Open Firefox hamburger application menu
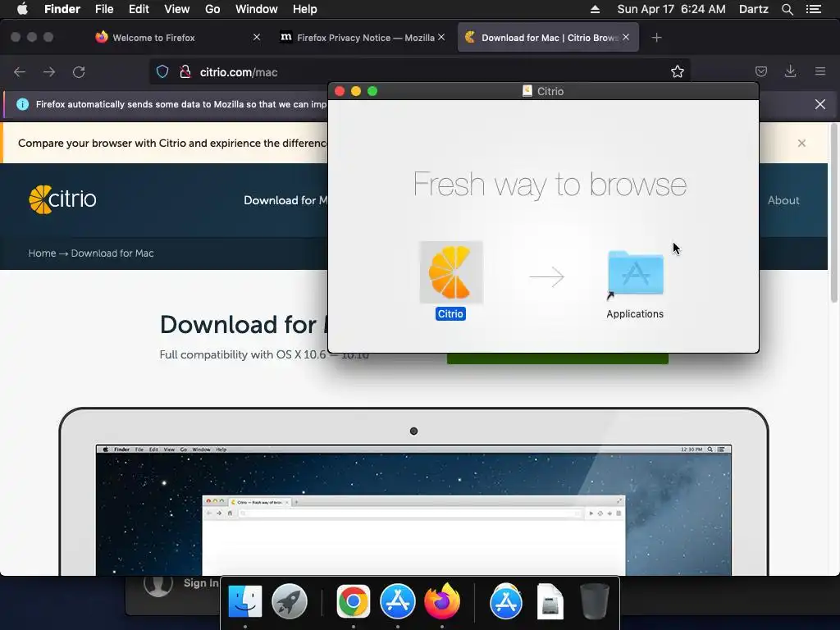This screenshot has height=630, width=840. coord(820,71)
